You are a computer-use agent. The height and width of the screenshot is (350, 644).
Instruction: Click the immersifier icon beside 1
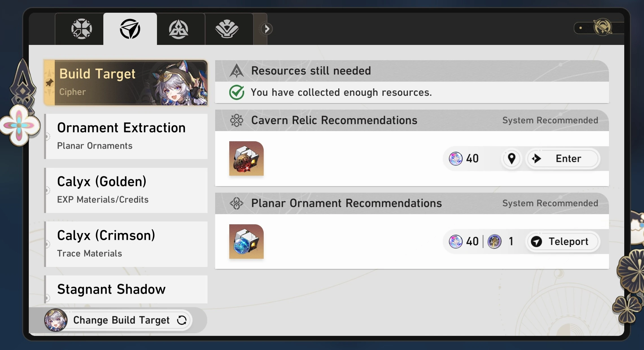494,242
